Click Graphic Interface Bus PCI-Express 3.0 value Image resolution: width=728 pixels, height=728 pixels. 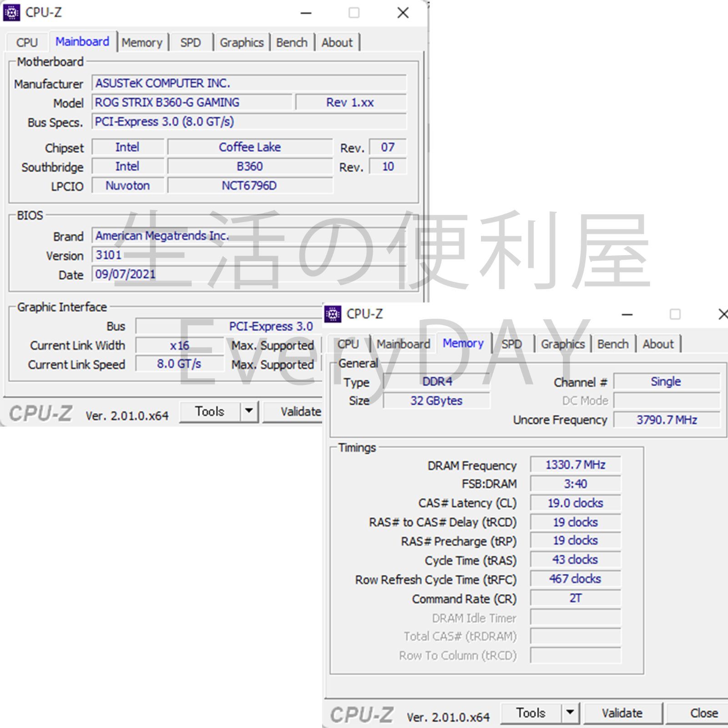(229, 326)
